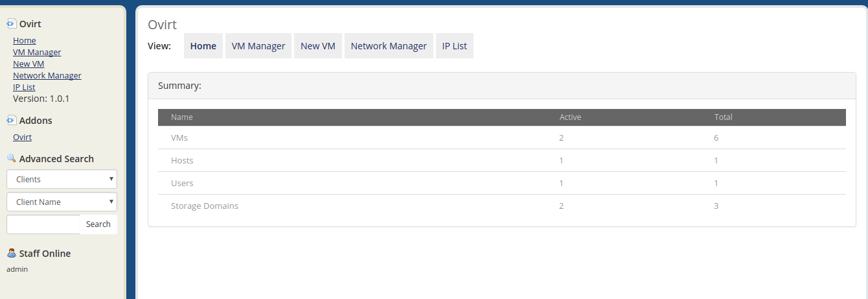Screen dimensions: 868x299
Task: Switch to the New VM tab
Action: [x=318, y=46]
